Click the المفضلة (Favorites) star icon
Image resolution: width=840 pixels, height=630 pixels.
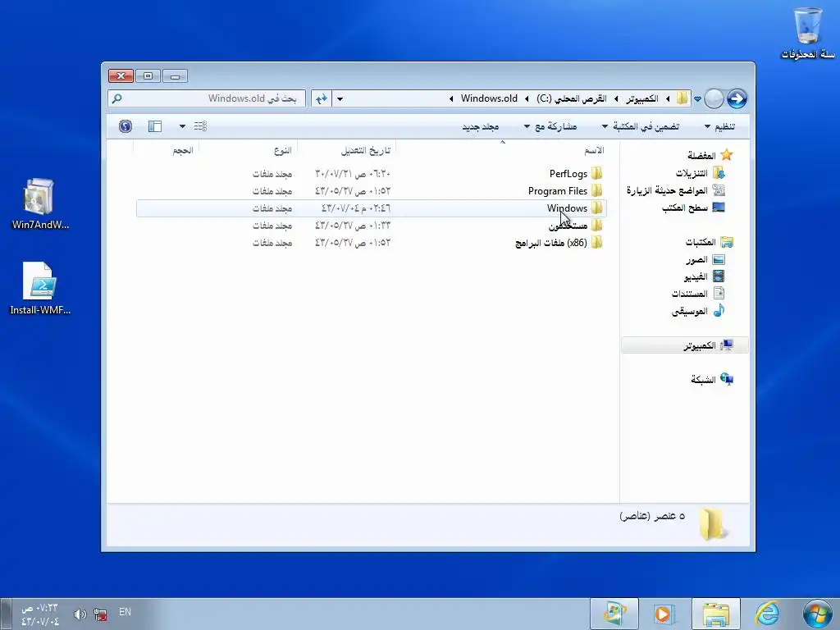coord(727,155)
